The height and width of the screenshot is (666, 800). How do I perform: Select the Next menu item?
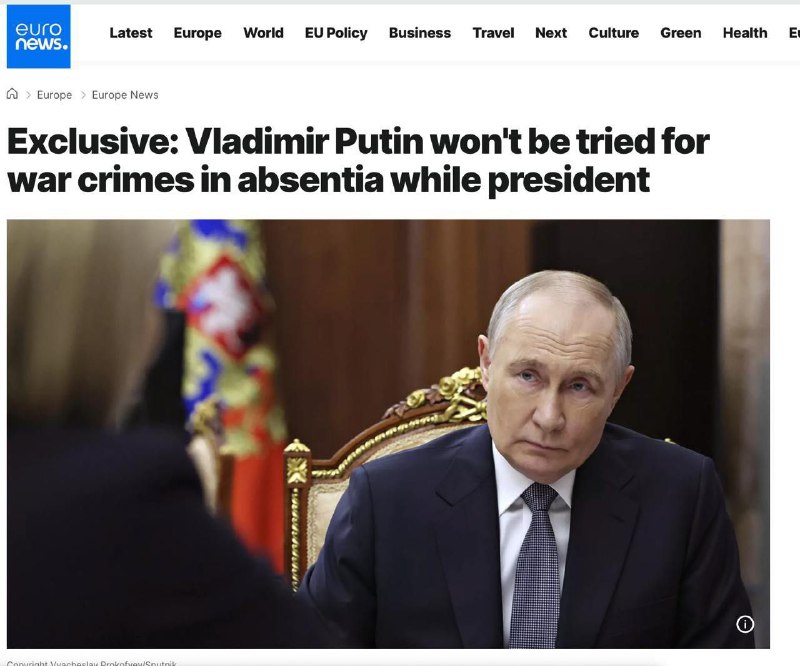tap(551, 33)
